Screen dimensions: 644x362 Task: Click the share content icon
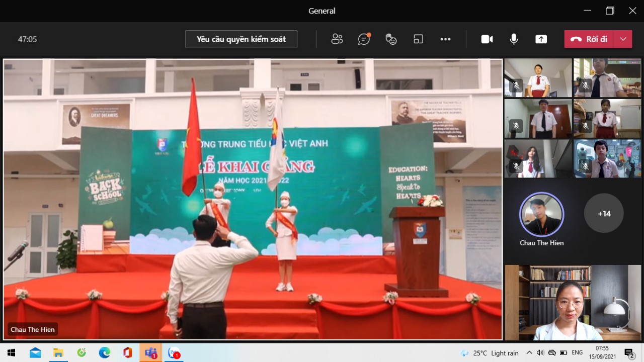pos(541,39)
